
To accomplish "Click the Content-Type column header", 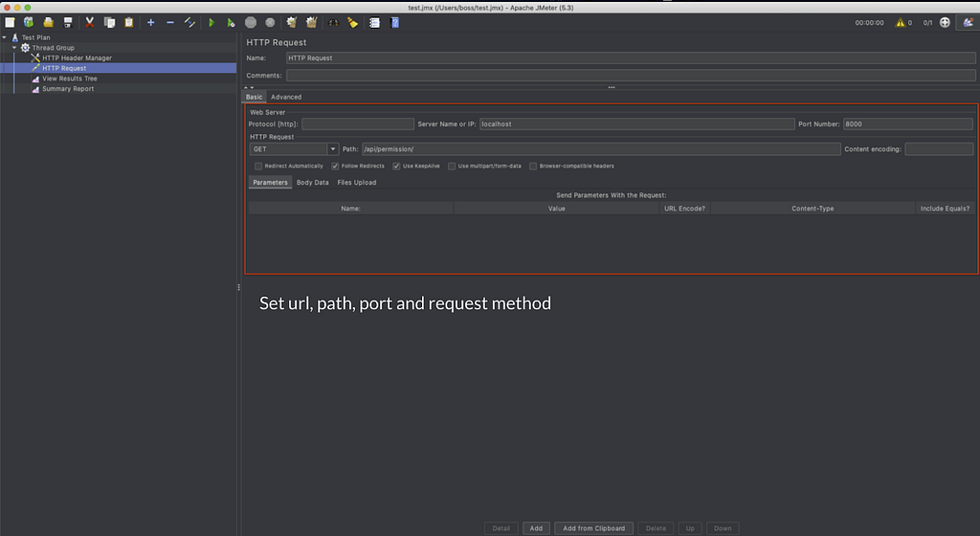I will [813, 209].
